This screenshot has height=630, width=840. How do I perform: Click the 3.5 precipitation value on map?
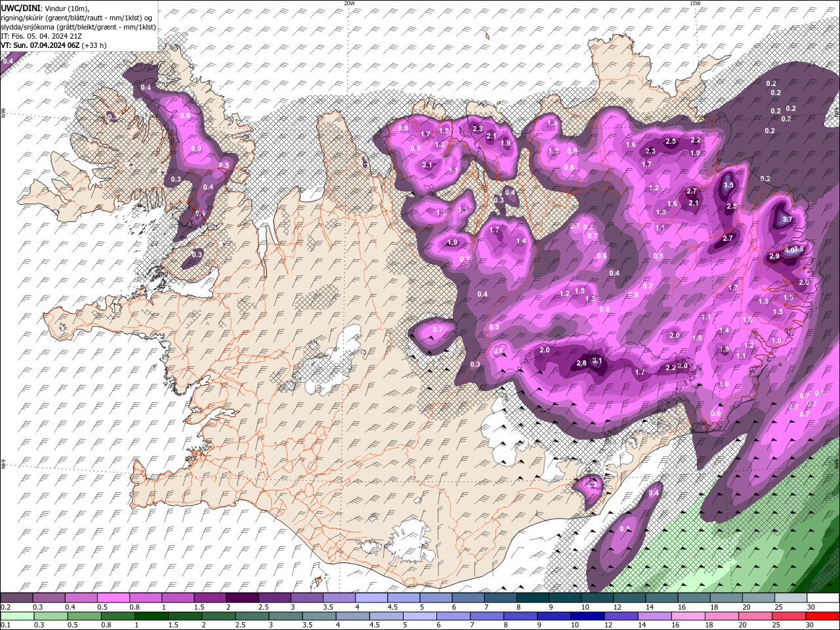728,185
